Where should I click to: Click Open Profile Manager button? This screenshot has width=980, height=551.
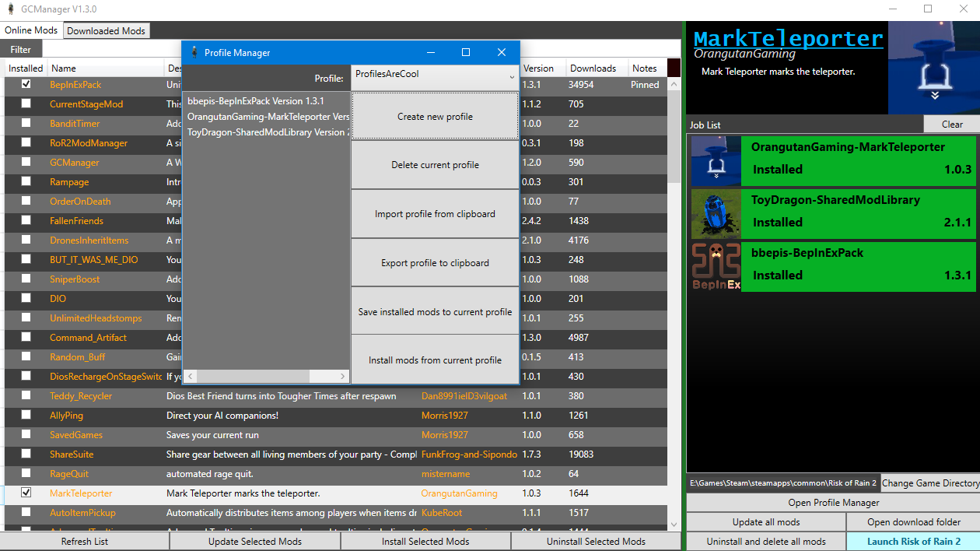pyautogui.click(x=833, y=502)
